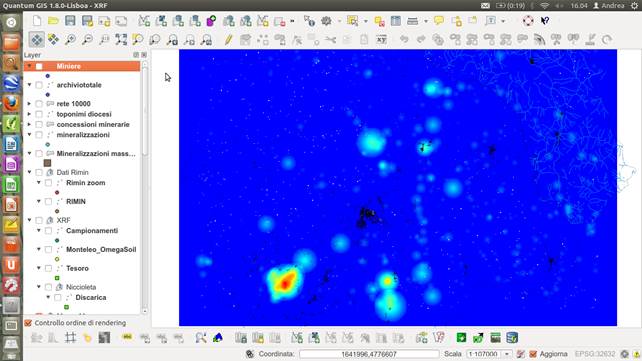Image resolution: width=642 pixels, height=361 pixels.
Task: Open Firefox from the Ubuntu launcher
Action: click(11, 103)
